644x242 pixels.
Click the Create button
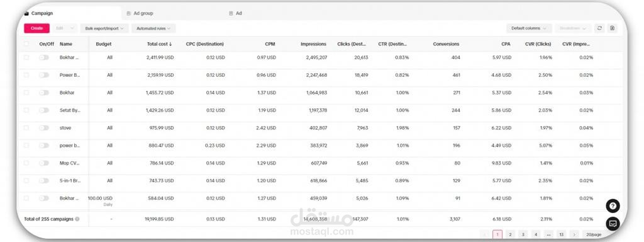click(x=36, y=28)
